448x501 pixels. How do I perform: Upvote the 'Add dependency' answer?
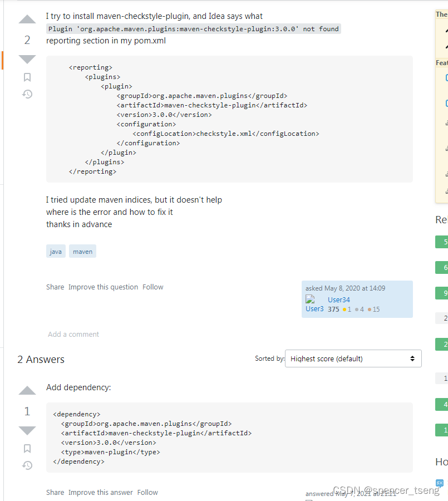(27, 390)
